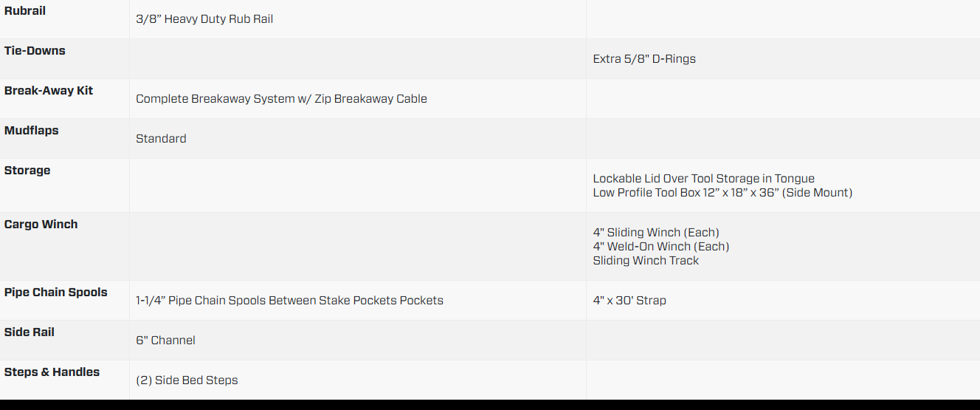Click the Standard mudflaps value
Image resolution: width=980 pixels, height=410 pixels.
click(161, 139)
